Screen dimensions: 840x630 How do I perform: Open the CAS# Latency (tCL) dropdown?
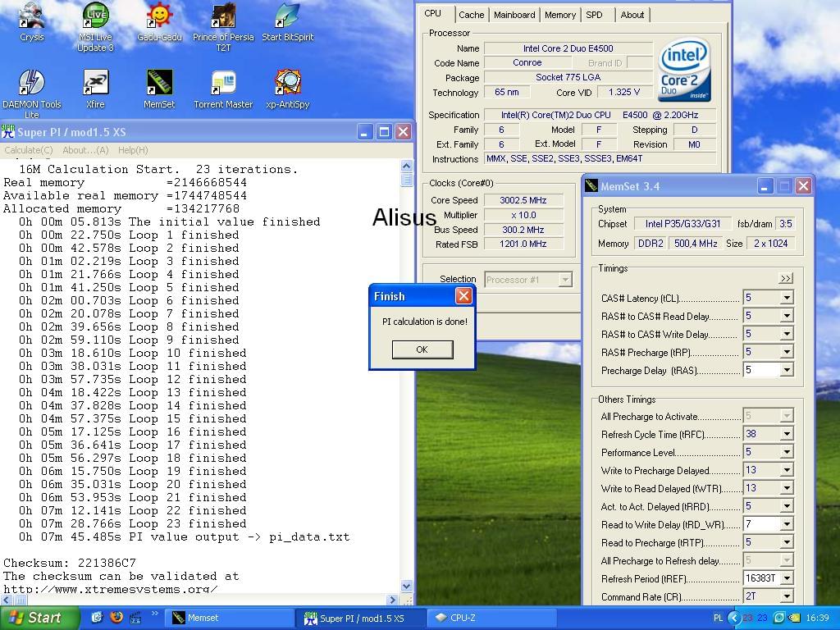tap(787, 298)
